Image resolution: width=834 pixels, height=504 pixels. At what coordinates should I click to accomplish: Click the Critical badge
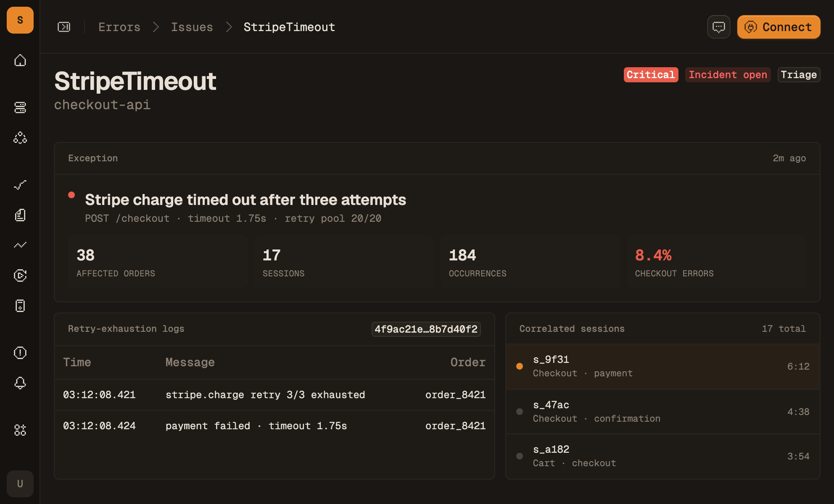tap(651, 75)
